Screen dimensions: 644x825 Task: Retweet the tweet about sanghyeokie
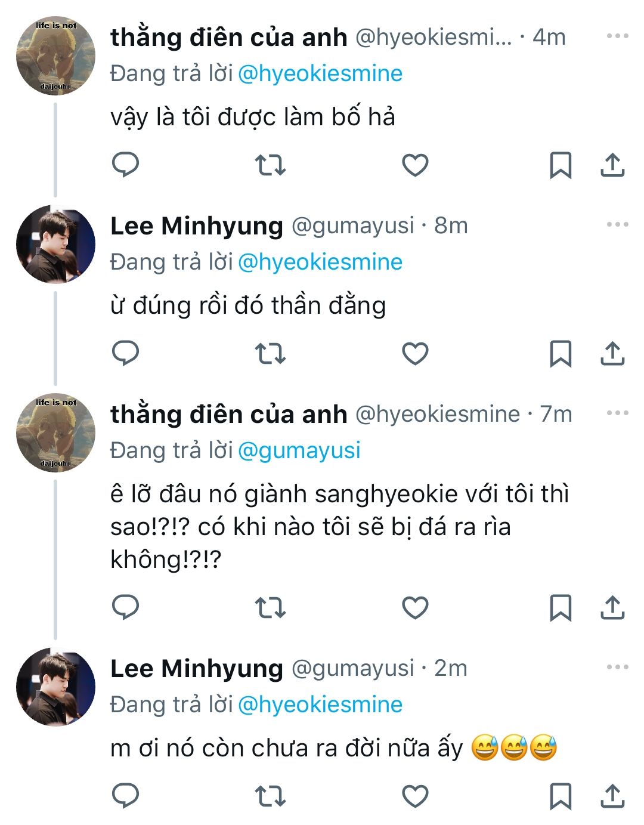(270, 607)
